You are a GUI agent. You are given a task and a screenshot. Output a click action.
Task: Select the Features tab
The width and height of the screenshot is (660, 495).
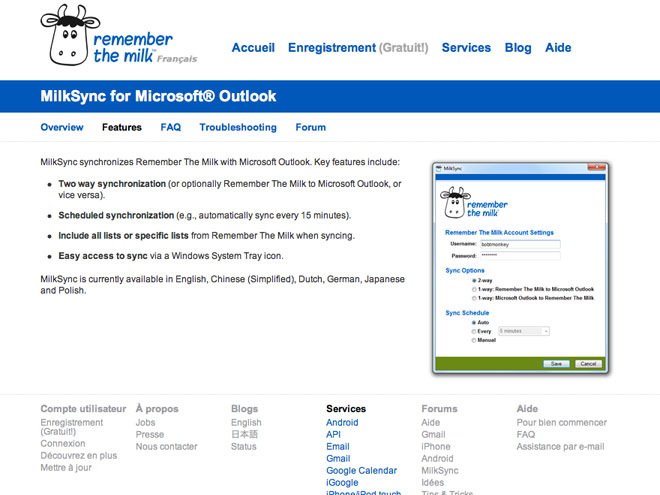[122, 127]
